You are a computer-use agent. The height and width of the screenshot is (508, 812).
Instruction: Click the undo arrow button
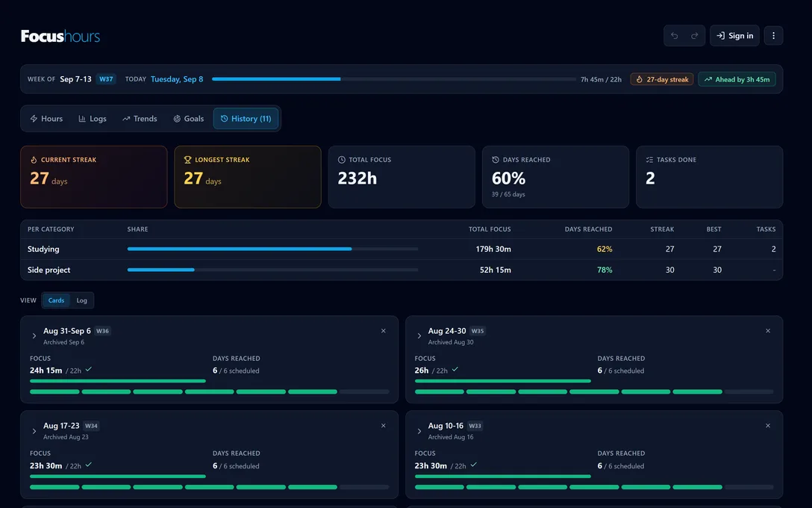pos(674,36)
